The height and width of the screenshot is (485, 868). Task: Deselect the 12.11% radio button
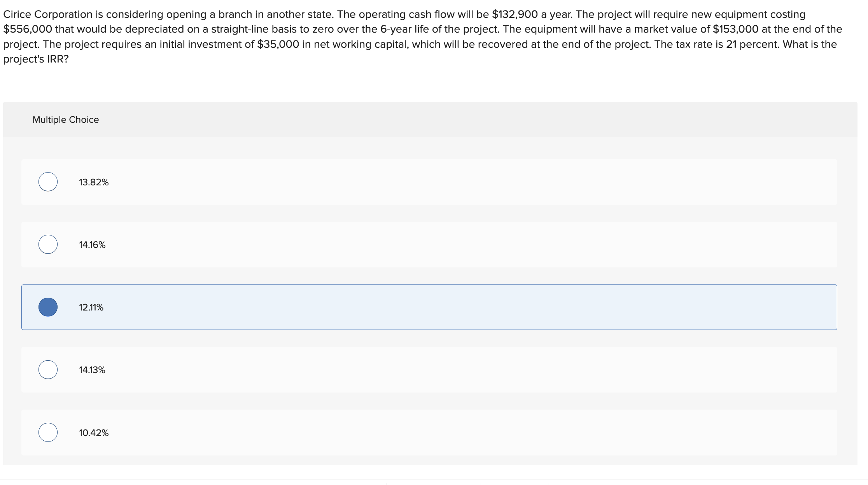coord(48,307)
